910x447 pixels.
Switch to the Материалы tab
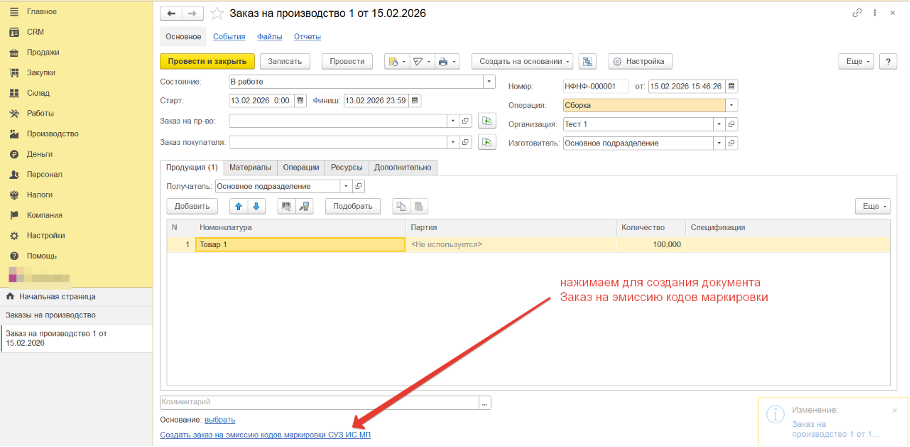[250, 167]
